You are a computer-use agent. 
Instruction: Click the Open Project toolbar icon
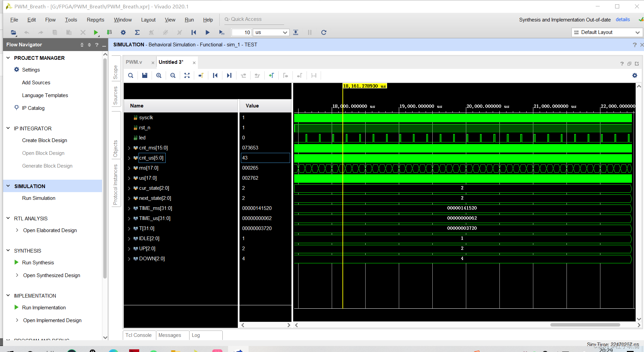(13, 33)
